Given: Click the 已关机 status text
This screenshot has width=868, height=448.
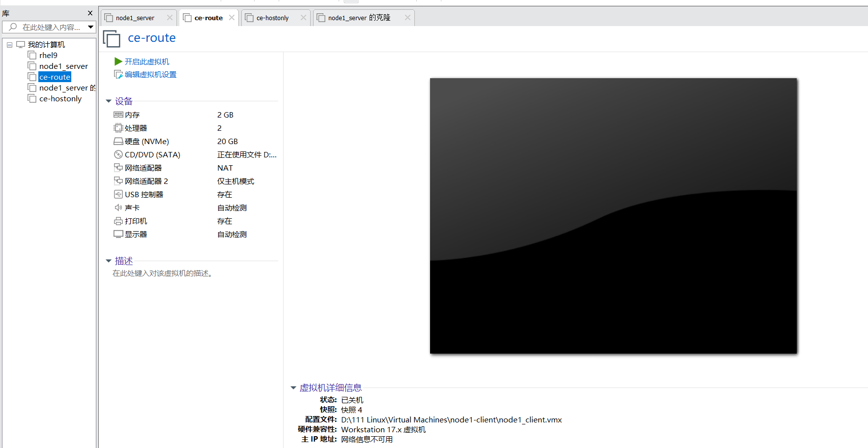Looking at the screenshot, I should pos(352,400).
